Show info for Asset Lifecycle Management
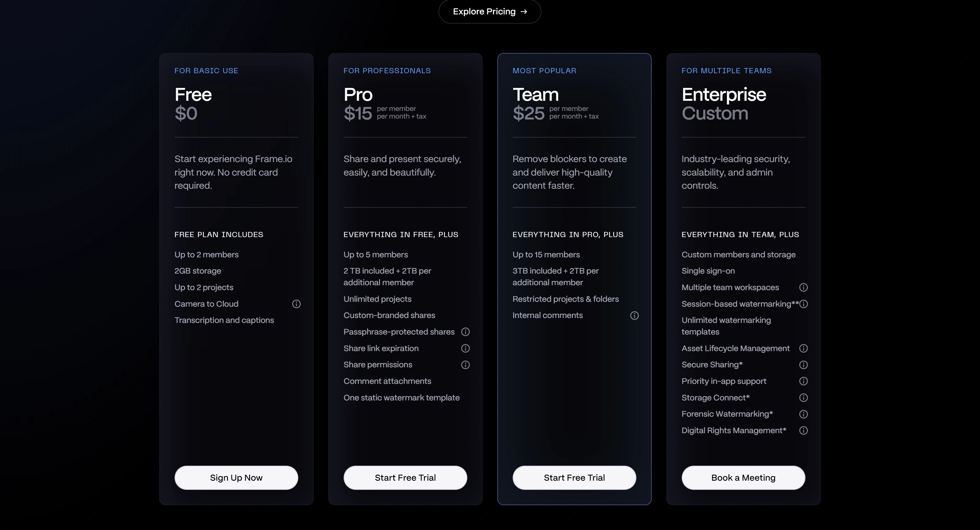 pos(804,348)
